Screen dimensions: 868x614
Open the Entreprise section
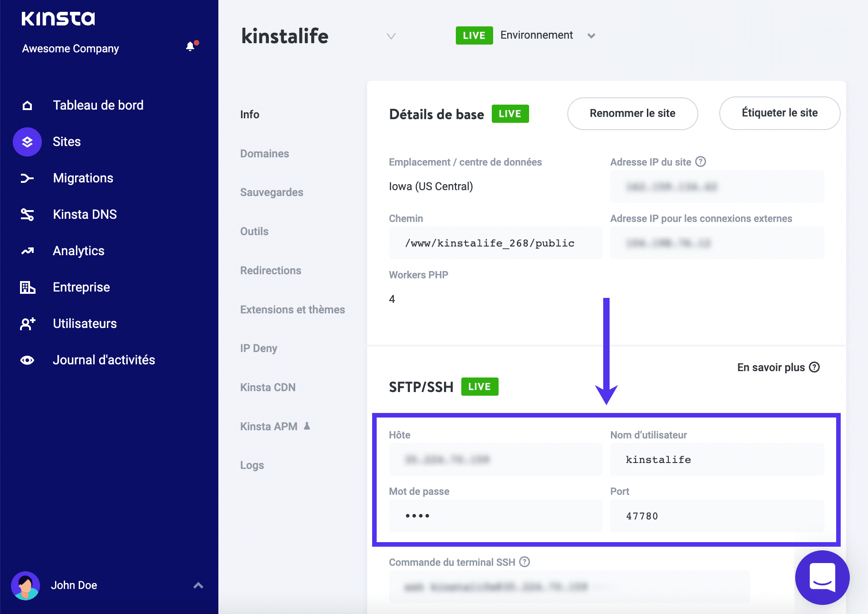(81, 287)
